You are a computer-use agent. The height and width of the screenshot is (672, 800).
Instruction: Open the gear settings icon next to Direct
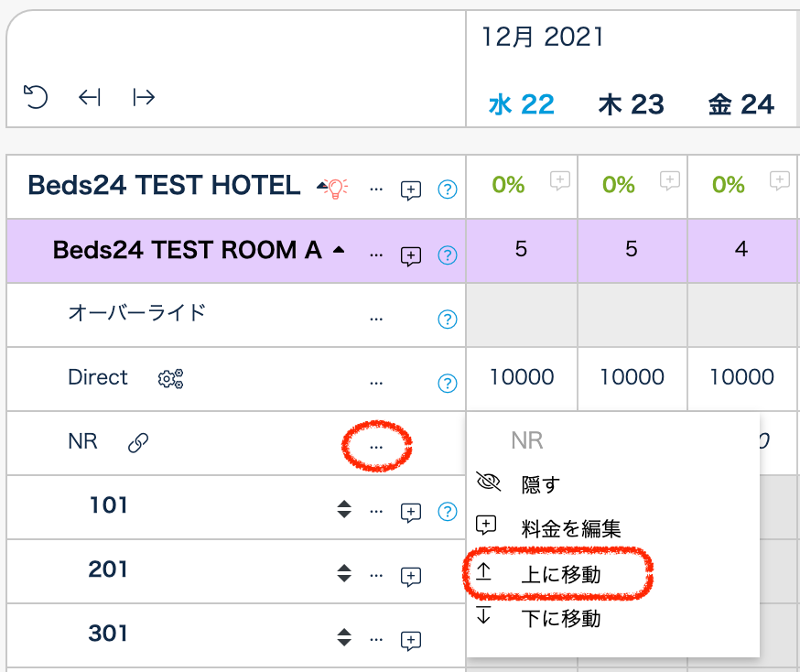coord(170,378)
